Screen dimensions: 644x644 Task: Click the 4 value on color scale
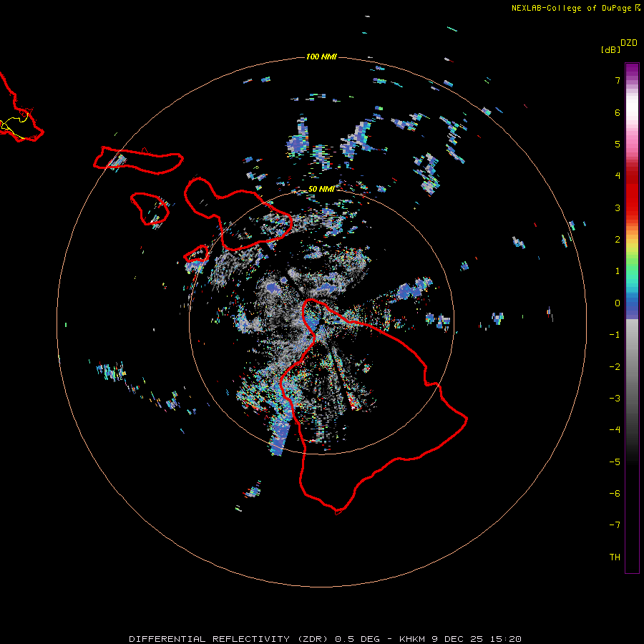[x=618, y=176]
